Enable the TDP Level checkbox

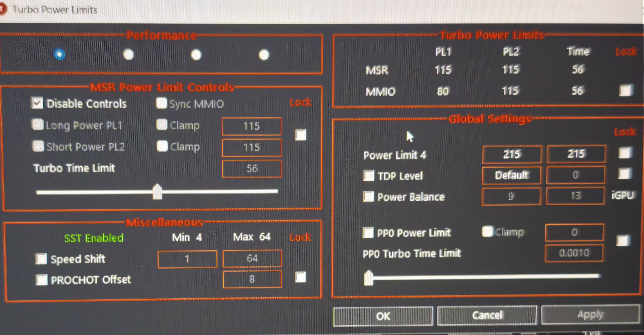point(369,176)
